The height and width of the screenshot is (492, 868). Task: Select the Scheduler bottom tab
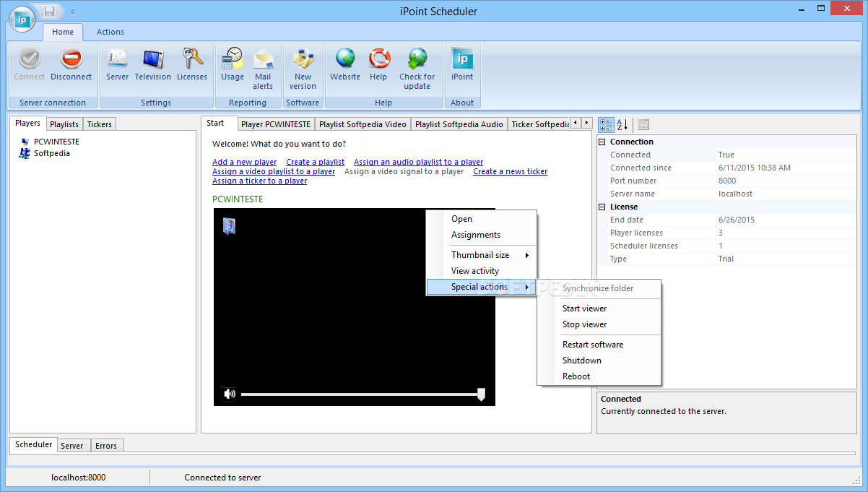click(x=34, y=444)
